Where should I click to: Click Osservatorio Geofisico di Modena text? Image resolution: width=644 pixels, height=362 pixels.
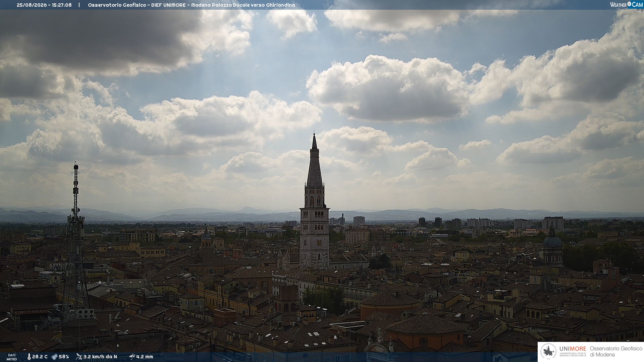(616, 352)
